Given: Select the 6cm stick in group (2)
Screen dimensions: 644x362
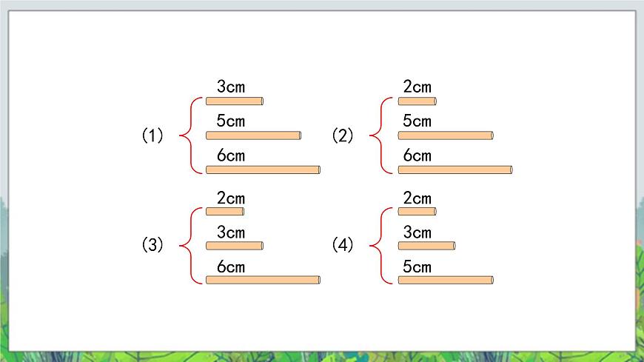Looking at the screenshot, I should coord(455,170).
